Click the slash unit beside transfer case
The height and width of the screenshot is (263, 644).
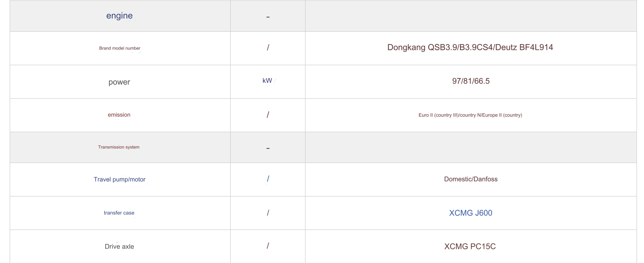coord(268,213)
